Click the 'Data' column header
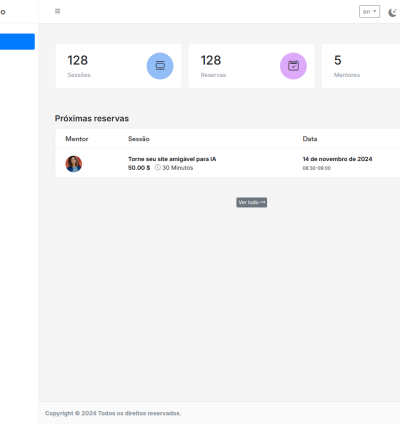The height and width of the screenshot is (424, 400). pyautogui.click(x=310, y=139)
